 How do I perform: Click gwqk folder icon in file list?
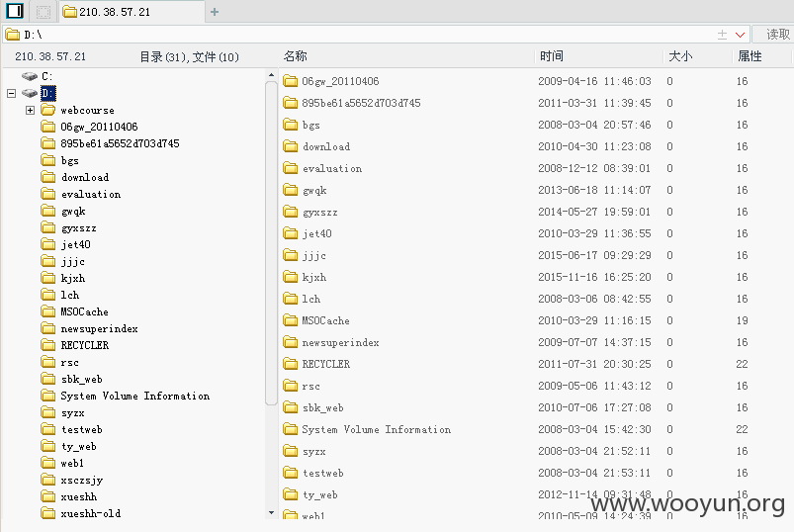pos(290,190)
